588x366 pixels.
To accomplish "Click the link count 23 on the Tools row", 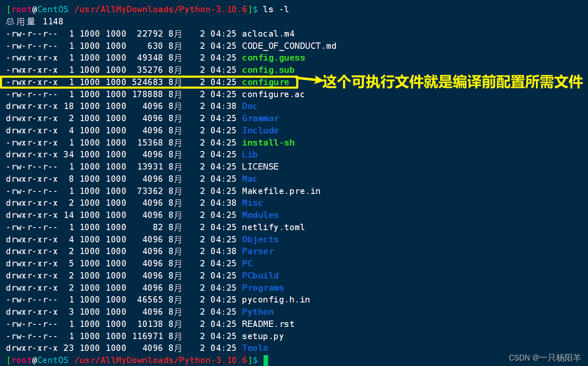I will click(x=69, y=348).
